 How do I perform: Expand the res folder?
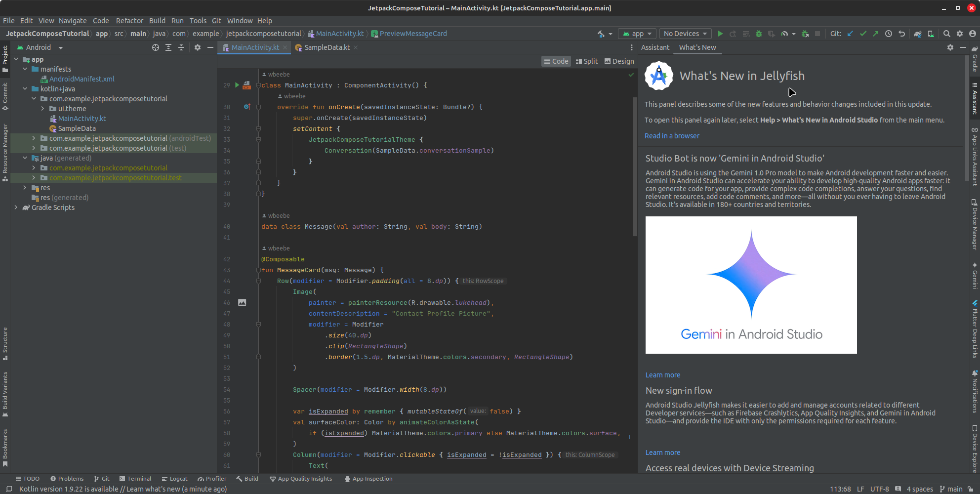click(x=25, y=188)
